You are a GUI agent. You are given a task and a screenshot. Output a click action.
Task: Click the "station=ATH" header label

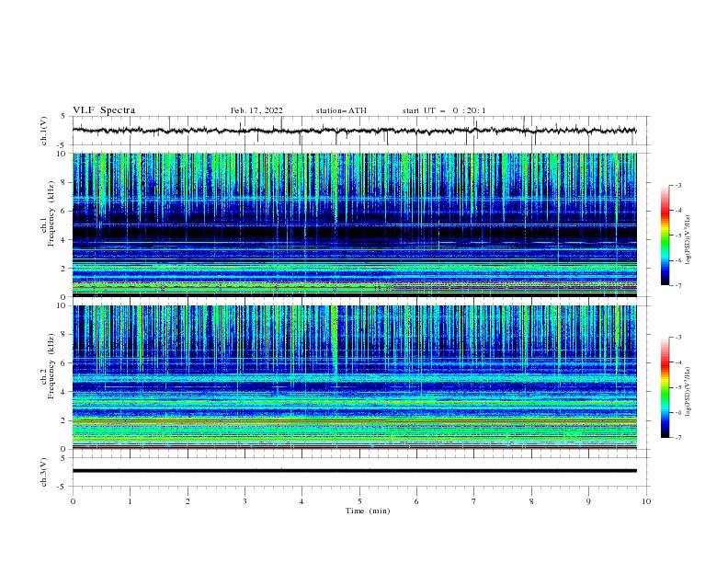click(341, 110)
